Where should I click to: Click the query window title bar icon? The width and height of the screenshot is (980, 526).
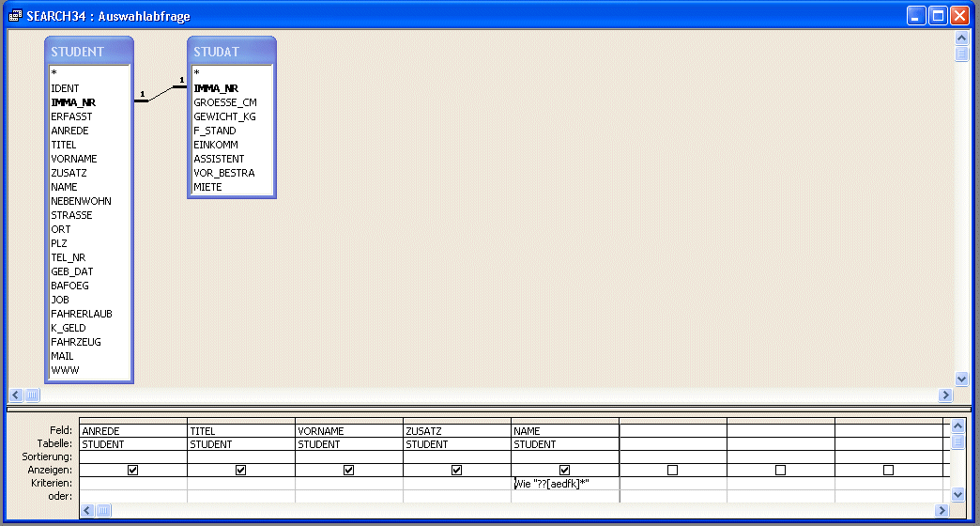click(x=16, y=16)
